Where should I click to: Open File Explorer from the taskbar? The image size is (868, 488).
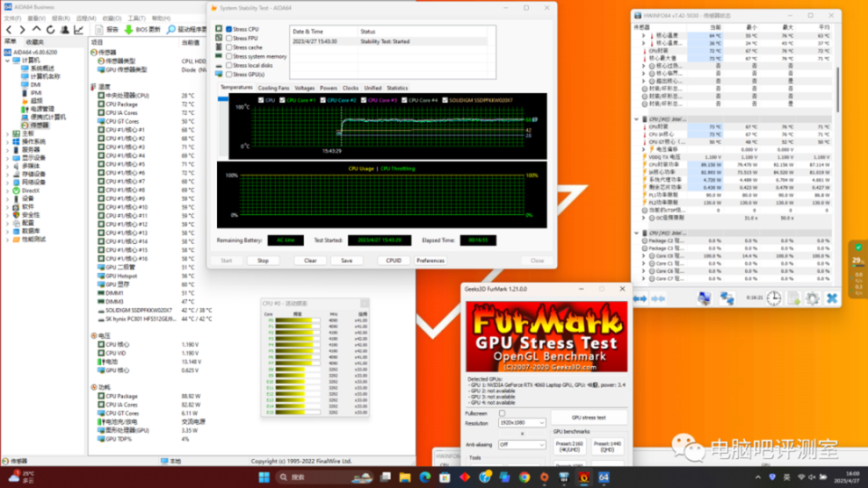405,477
